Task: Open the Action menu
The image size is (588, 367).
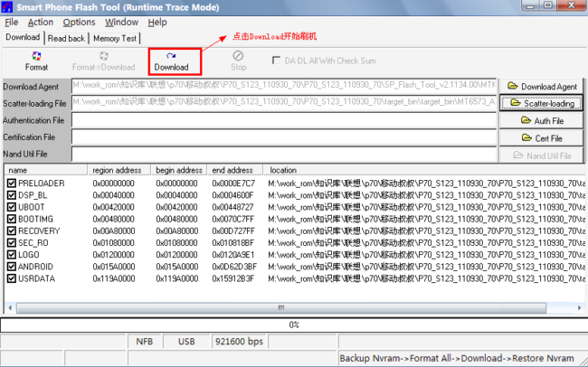Action: 41,22
